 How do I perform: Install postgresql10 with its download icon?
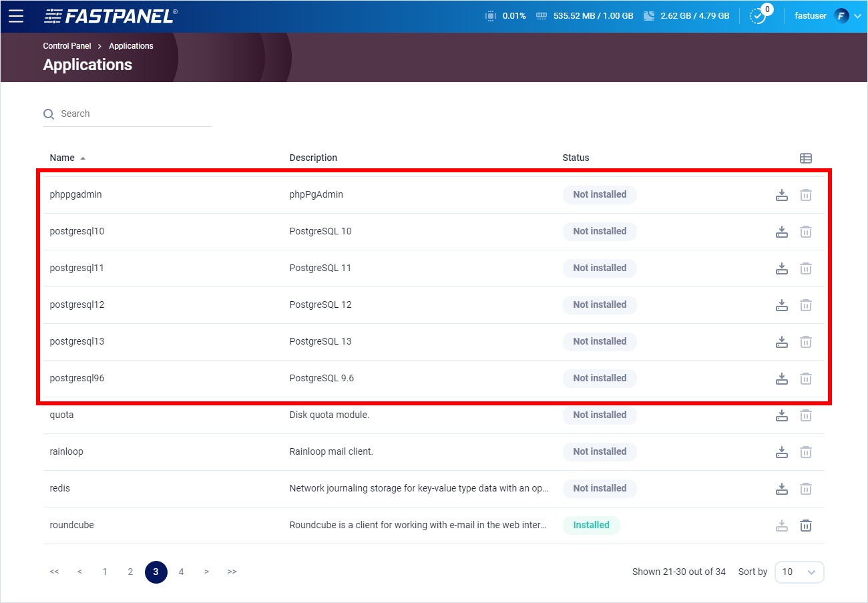(x=782, y=232)
